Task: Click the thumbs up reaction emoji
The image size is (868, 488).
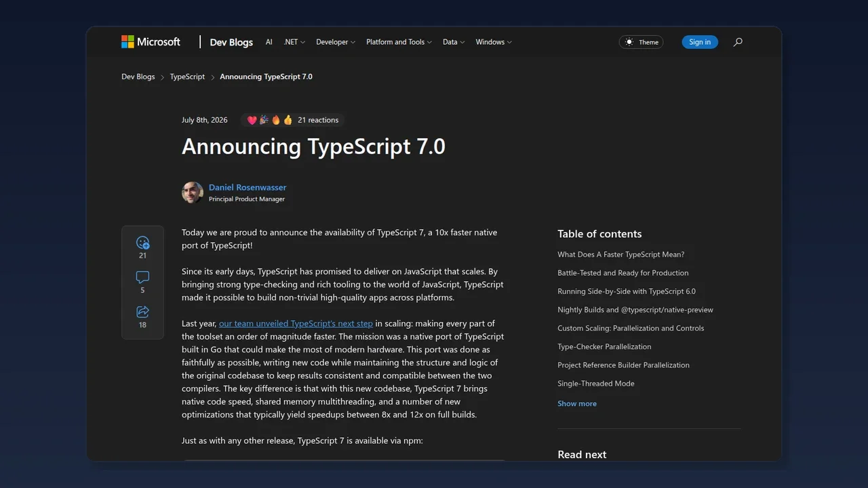Action: (x=288, y=120)
